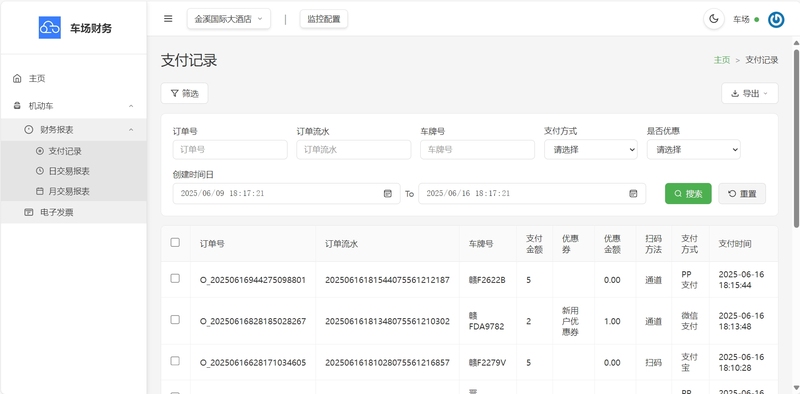Collapse the 机动车 menu chevron
The image size is (800, 394).
pyautogui.click(x=131, y=106)
